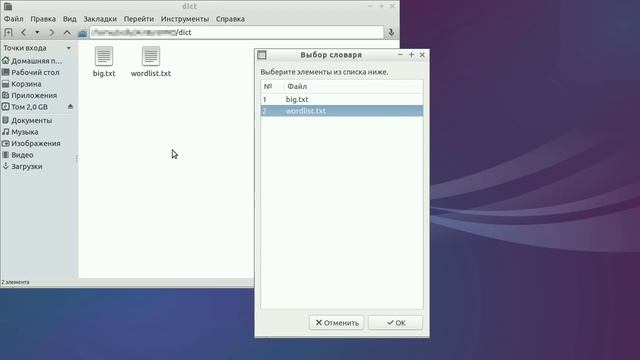Go back using the left arrow
The width and height of the screenshot is (640, 360).
(23, 32)
